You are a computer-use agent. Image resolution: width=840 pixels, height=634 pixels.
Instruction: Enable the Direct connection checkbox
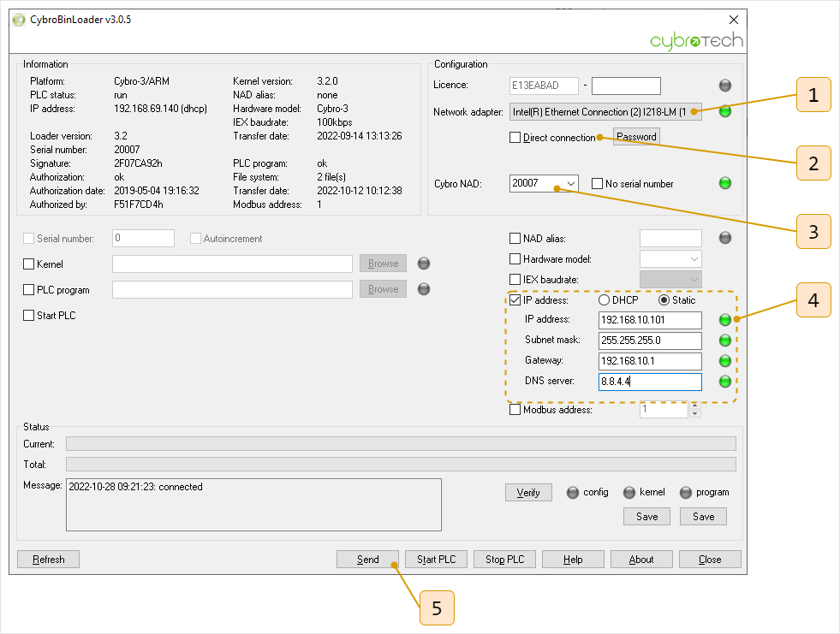pyautogui.click(x=515, y=138)
